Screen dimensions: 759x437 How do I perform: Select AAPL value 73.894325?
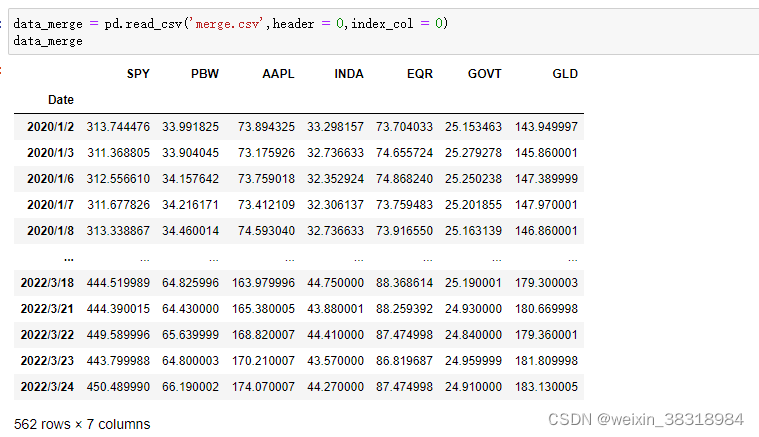point(266,127)
